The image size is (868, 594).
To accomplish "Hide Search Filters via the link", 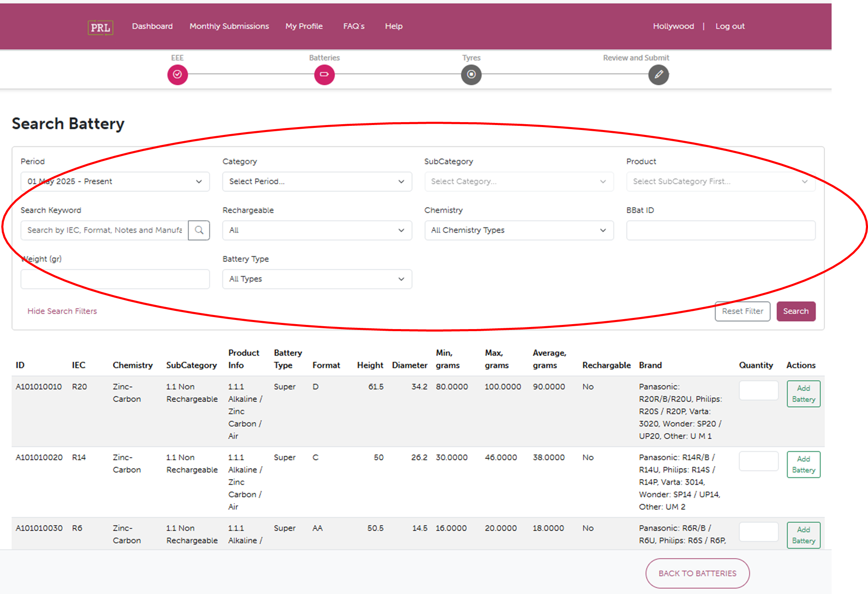I will 62,311.
